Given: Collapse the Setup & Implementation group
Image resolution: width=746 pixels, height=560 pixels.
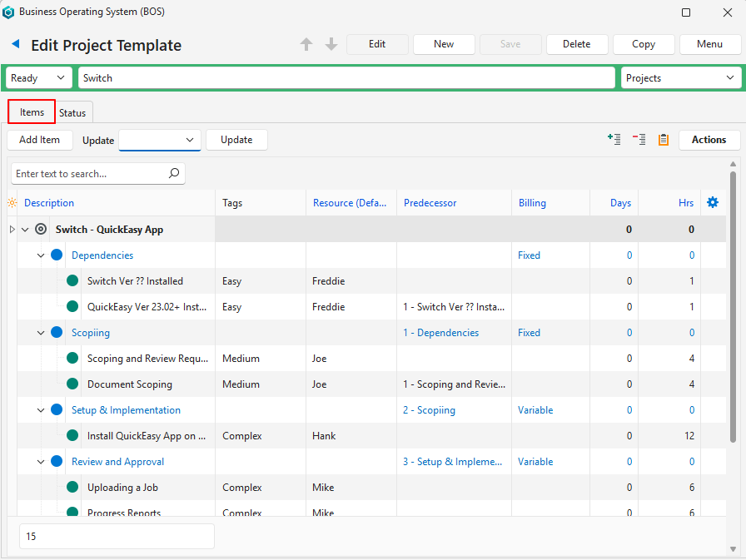Looking at the screenshot, I should tap(41, 410).
